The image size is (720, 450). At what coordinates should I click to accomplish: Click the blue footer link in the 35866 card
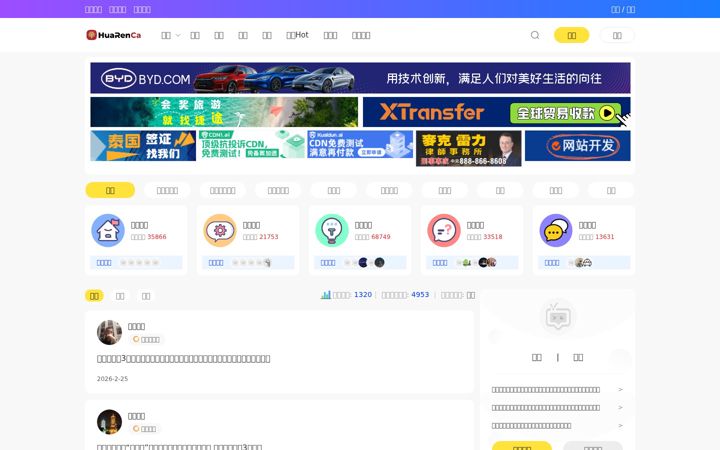(x=104, y=263)
